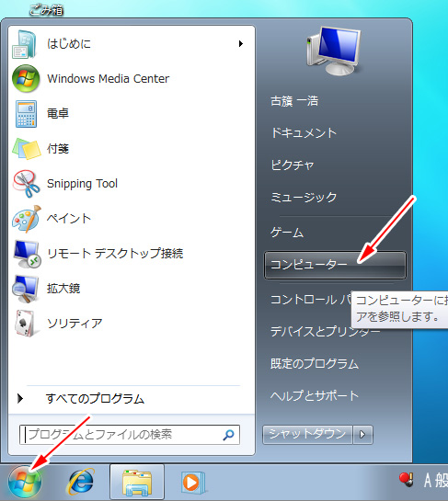
Task: Open the 付箋 sticky notes icon
Action: tap(27, 149)
